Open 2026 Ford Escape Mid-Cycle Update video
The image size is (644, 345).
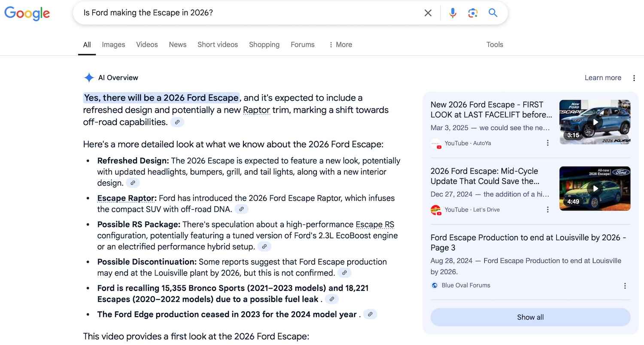485,176
